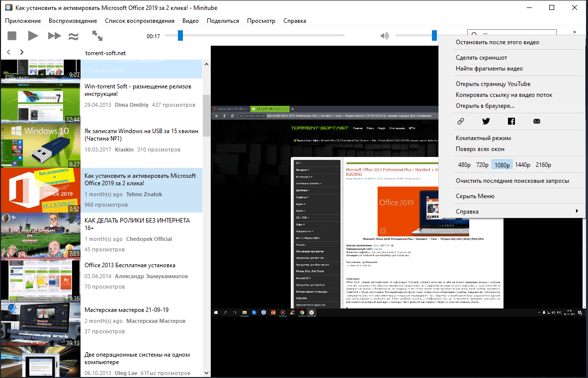Open channel Chedopek Official
This screenshot has height=378, width=588.
(x=149, y=239)
